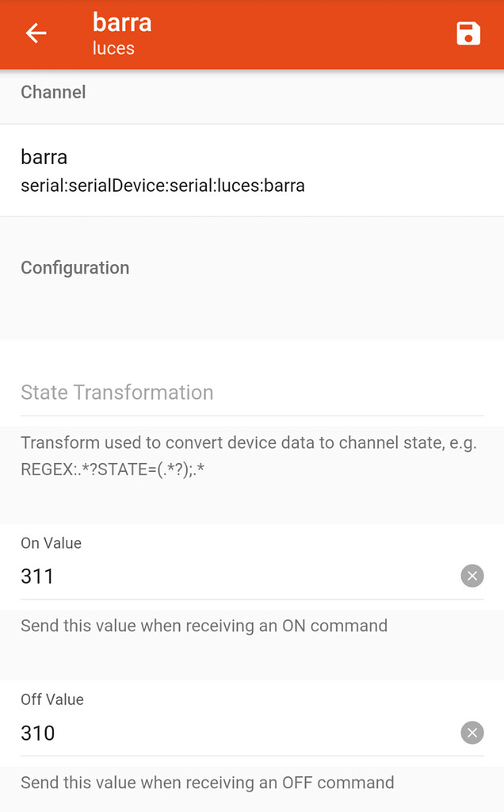Select the Configuration section label
This screenshot has height=812, width=504.
point(74,267)
